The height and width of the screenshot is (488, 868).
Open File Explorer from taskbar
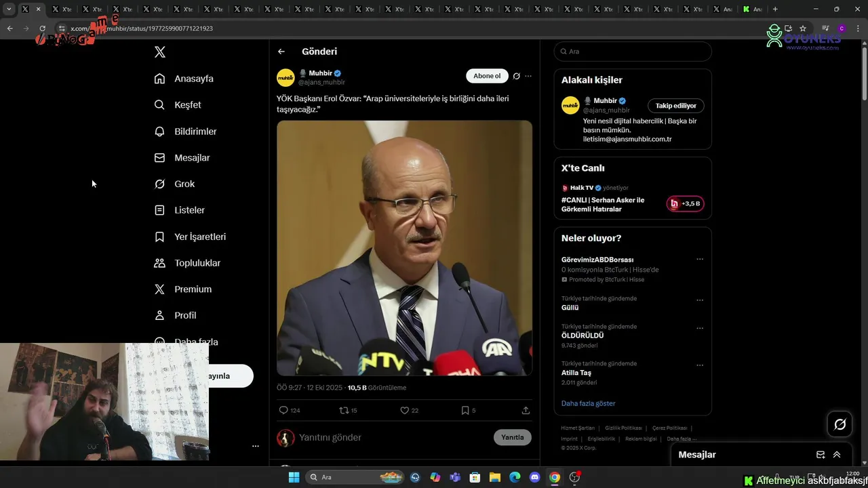[495, 477]
